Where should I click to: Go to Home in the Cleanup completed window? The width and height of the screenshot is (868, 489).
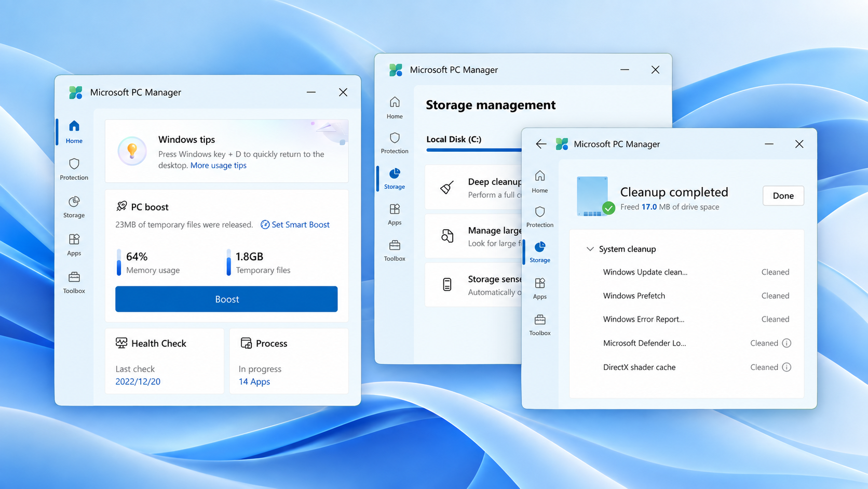(x=540, y=182)
